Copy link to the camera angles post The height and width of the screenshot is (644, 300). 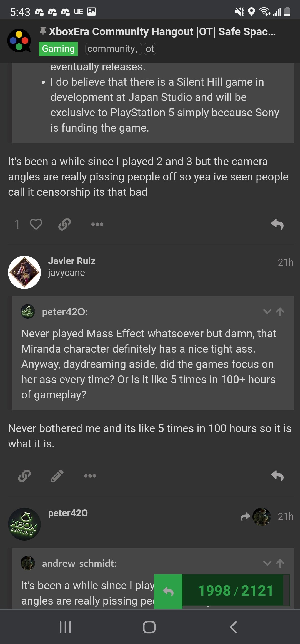[x=64, y=224]
